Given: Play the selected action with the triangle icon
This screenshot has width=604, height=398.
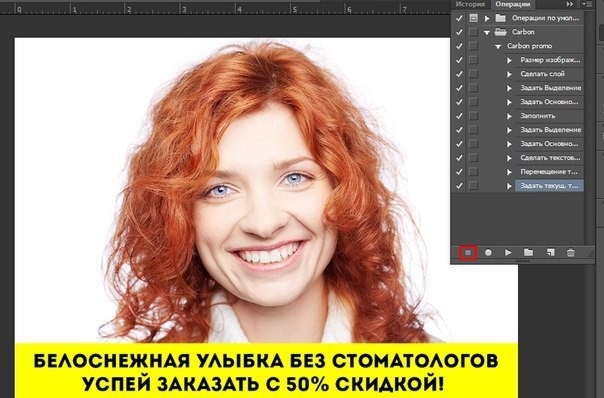Looking at the screenshot, I should 508,253.
